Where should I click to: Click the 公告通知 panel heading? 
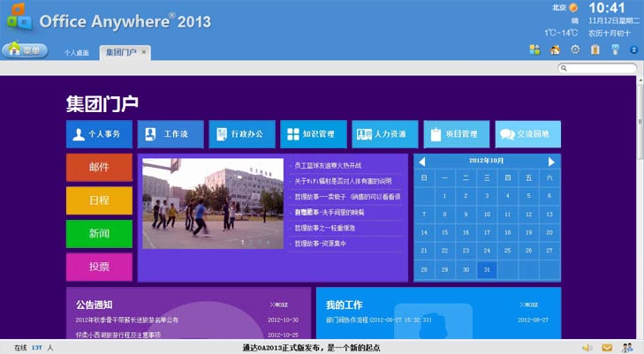coord(94,305)
